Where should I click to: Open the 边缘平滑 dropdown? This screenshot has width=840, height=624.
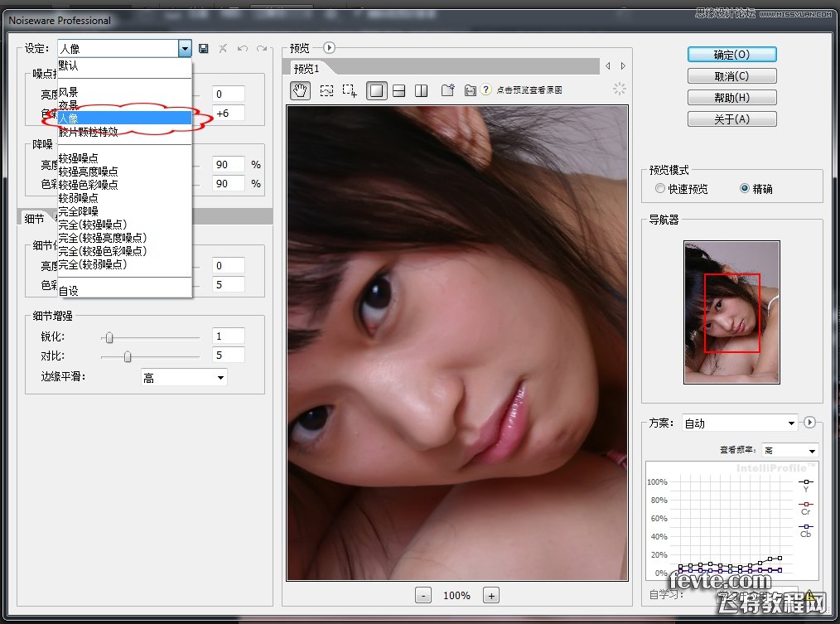tap(184, 377)
